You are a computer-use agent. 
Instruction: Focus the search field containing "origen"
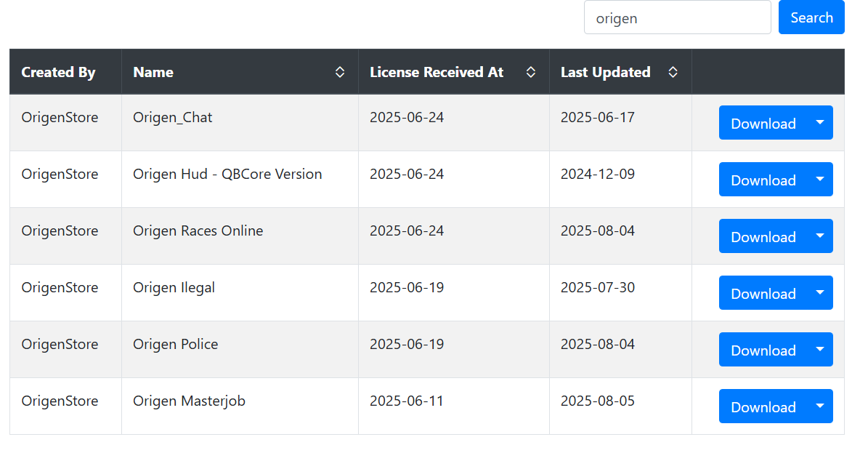(x=677, y=17)
